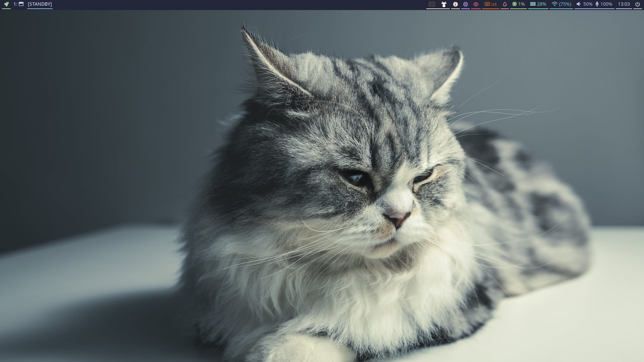
Task: Click the memory 28% indicator
Action: click(538, 4)
